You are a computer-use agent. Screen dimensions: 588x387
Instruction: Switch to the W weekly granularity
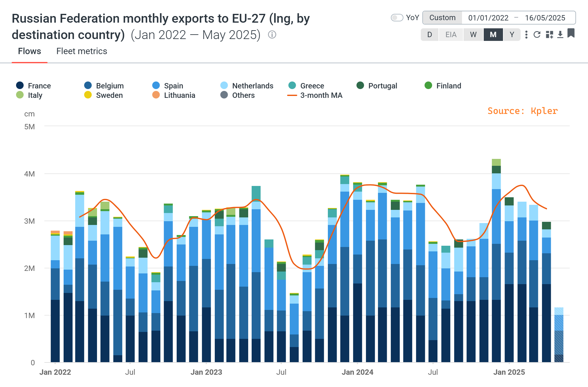tap(473, 35)
